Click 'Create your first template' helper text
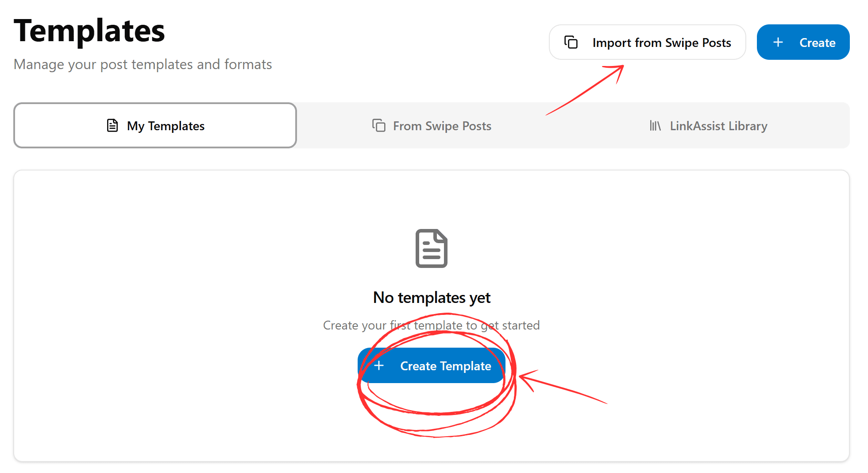Viewport: 868px width, 473px height. pos(432,326)
